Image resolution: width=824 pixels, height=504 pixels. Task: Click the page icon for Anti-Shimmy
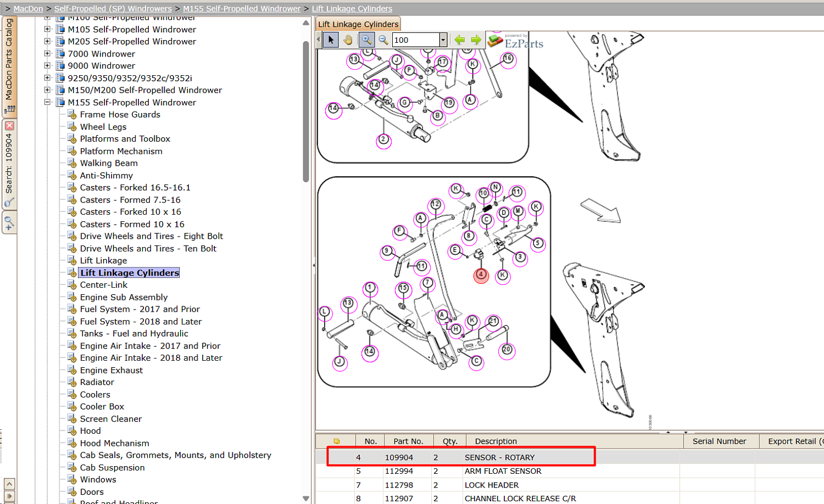tap(72, 176)
